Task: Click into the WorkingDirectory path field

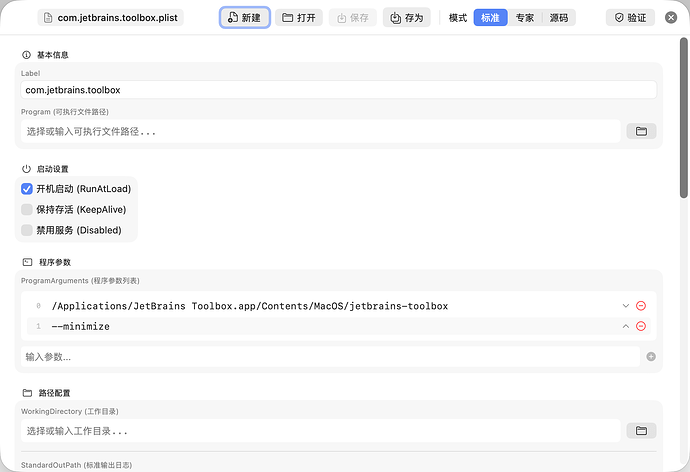Action: (x=320, y=431)
